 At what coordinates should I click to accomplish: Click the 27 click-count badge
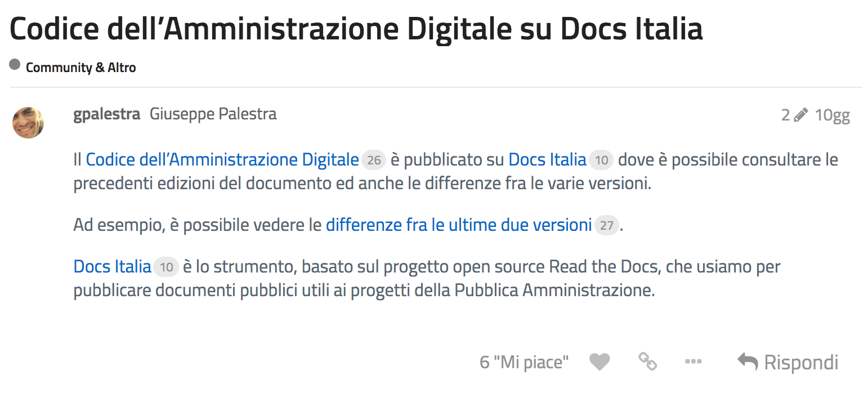click(x=606, y=226)
